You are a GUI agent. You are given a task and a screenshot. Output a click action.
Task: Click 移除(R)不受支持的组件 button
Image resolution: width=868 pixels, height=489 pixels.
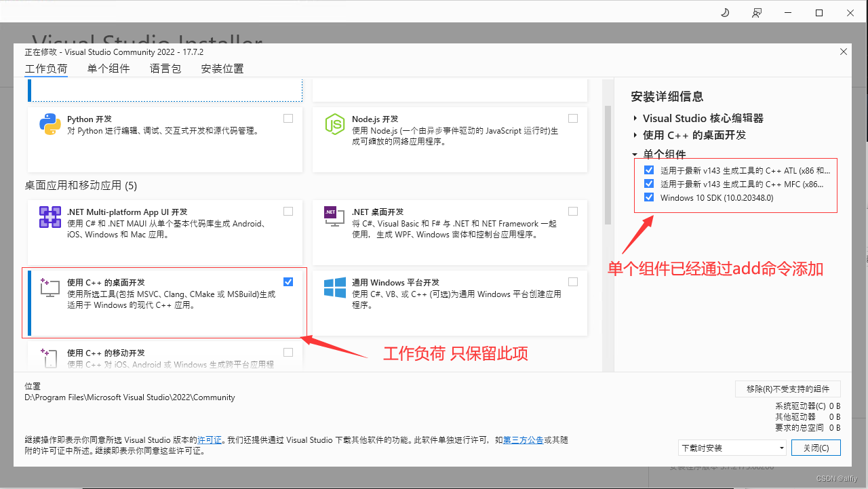click(x=788, y=389)
